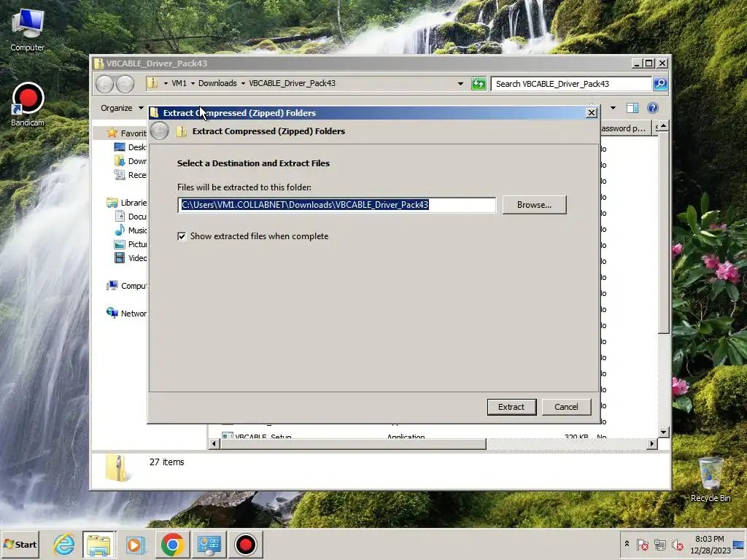This screenshot has width=747, height=560.
Task: Click the green refresh button
Action: (479, 84)
